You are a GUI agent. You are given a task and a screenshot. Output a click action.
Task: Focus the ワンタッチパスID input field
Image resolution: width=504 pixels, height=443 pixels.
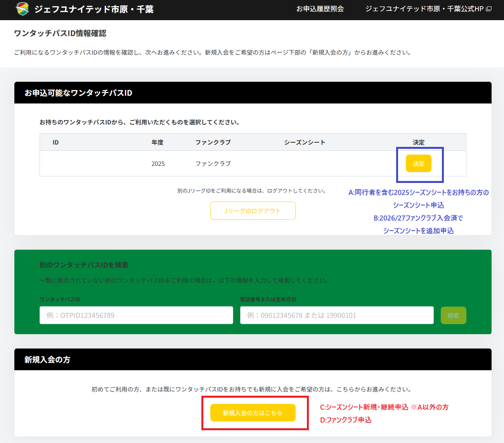136,315
